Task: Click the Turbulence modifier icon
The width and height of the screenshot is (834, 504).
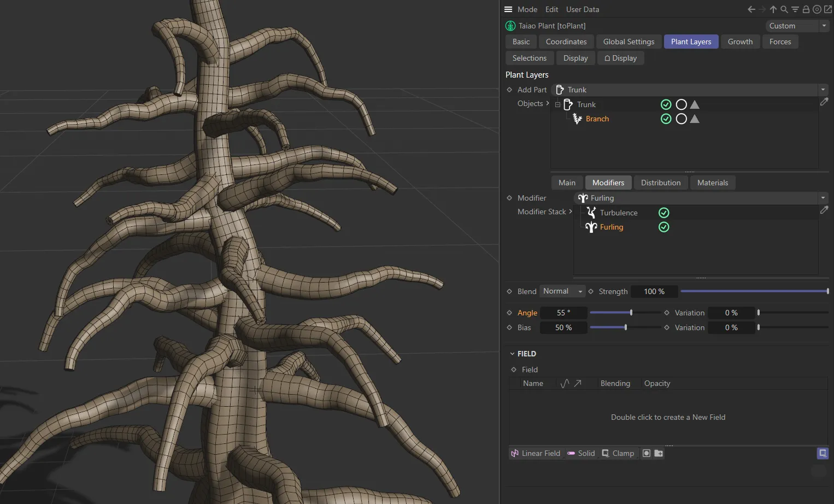Action: coord(591,213)
